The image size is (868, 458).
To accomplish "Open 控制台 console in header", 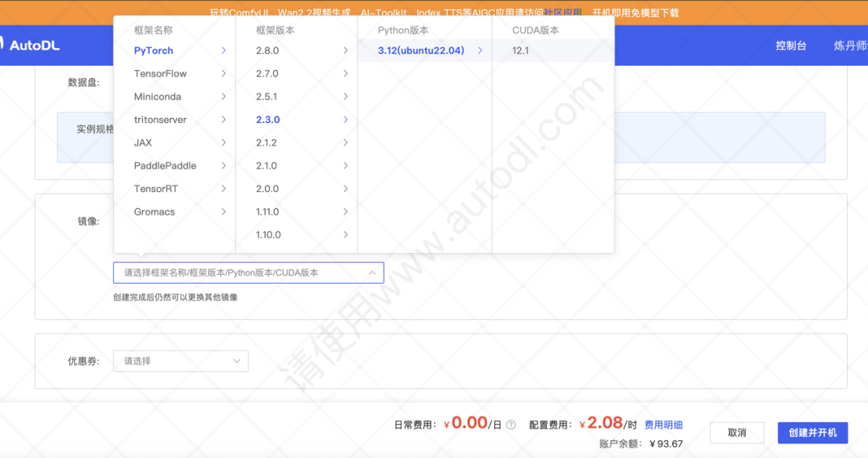I will 791,45.
